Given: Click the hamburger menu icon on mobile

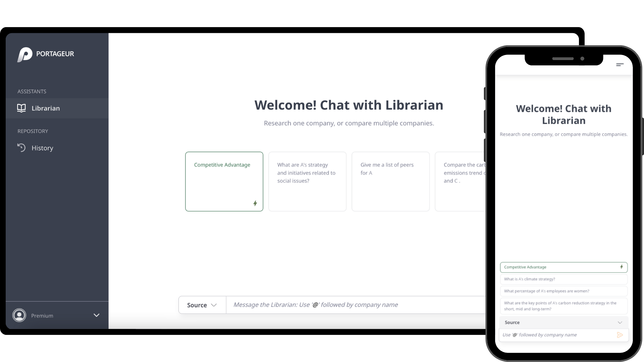Looking at the screenshot, I should [x=620, y=65].
